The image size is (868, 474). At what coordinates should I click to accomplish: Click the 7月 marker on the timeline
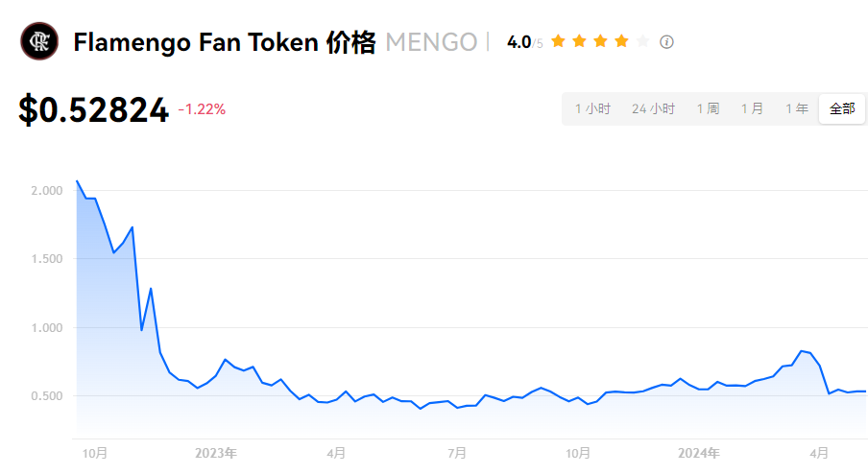click(457, 452)
